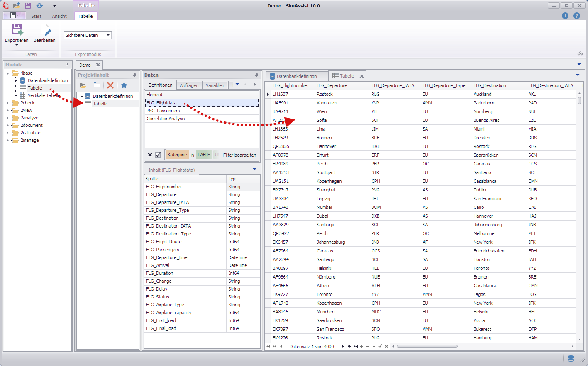The image size is (588, 366).
Task: Unpin the Daten panel
Action: pyautogui.click(x=257, y=75)
